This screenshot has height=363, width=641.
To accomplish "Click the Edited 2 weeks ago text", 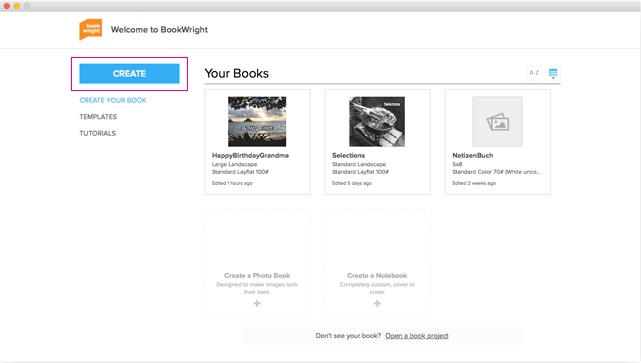I will click(x=474, y=183).
